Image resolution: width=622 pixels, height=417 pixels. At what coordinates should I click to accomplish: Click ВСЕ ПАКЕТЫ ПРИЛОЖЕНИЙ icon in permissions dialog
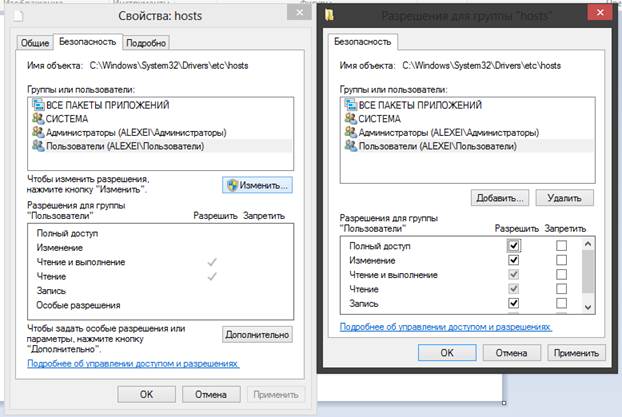point(348,104)
